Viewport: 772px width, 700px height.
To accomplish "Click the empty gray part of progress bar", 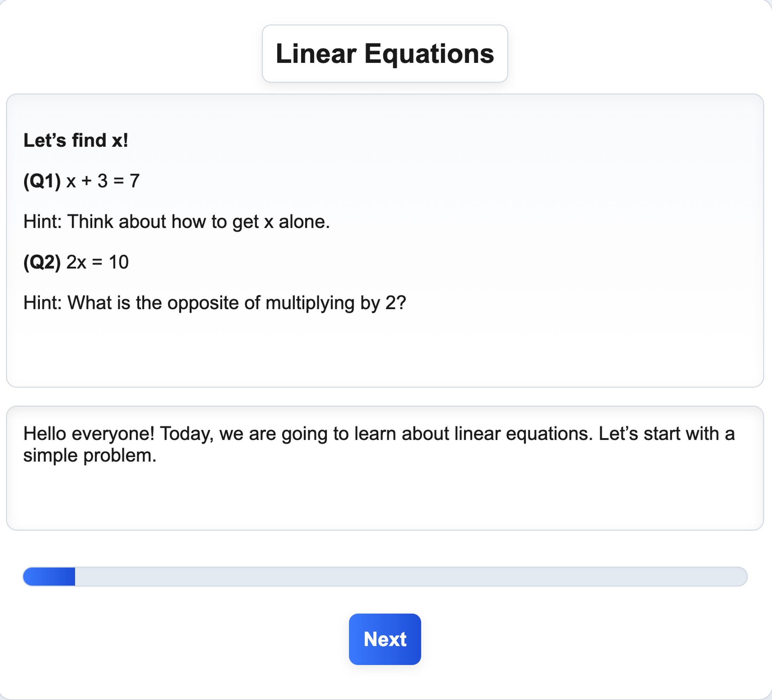I will (x=410, y=576).
